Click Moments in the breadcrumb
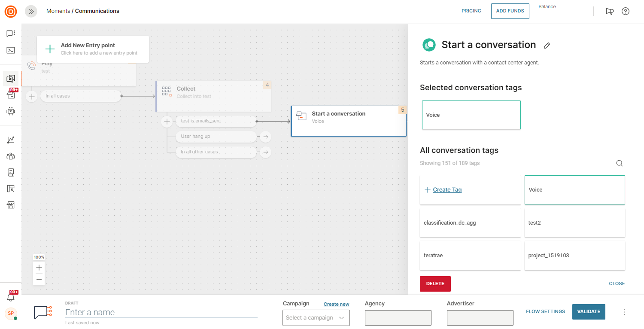 pyautogui.click(x=58, y=11)
